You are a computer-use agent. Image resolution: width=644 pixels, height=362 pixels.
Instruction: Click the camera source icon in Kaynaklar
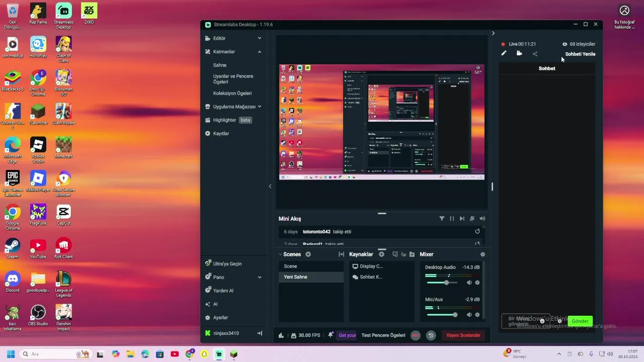[x=404, y=254]
